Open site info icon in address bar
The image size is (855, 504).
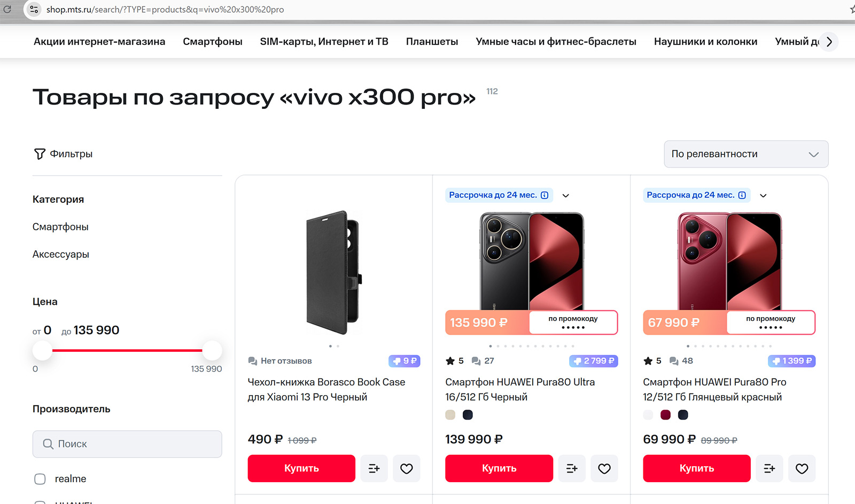pos(34,9)
